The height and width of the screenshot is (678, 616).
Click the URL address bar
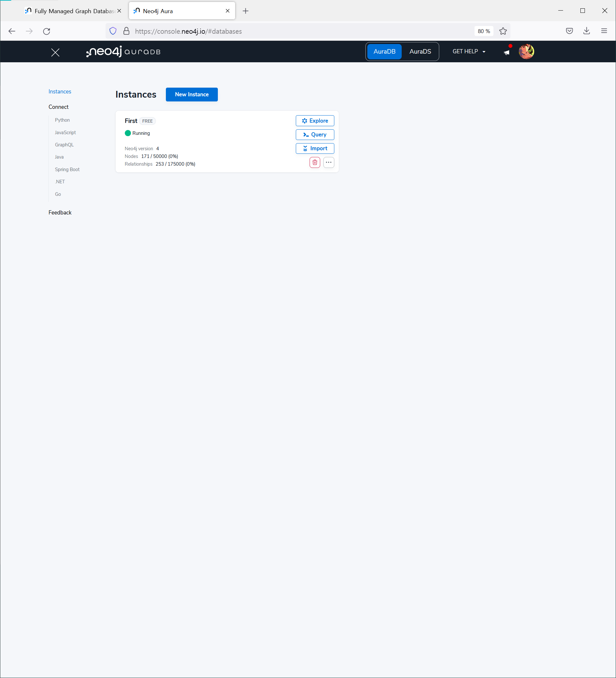[x=296, y=31]
